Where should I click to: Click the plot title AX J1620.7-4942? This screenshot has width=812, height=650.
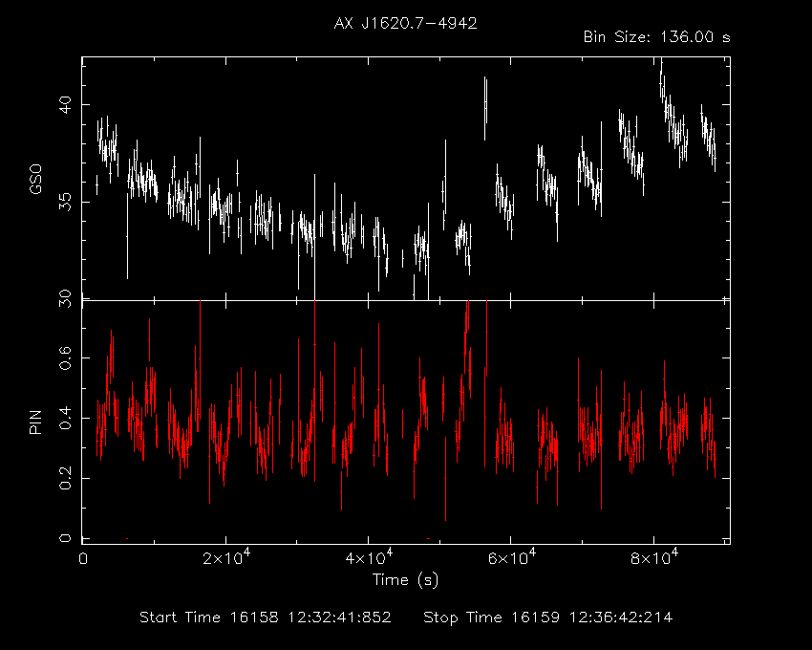click(405, 23)
